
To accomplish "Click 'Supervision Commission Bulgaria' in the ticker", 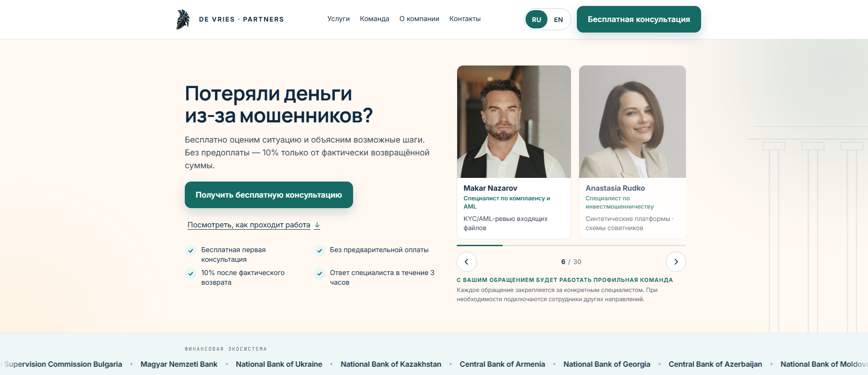I will click(63, 364).
